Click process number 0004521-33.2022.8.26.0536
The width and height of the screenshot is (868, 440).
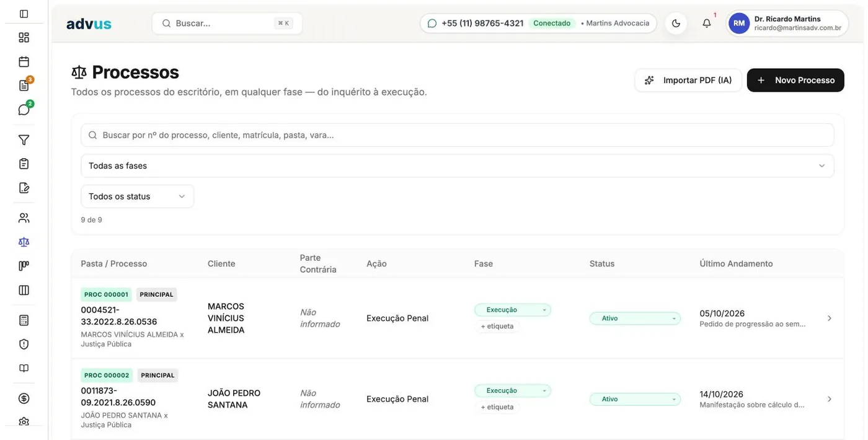[x=119, y=316]
